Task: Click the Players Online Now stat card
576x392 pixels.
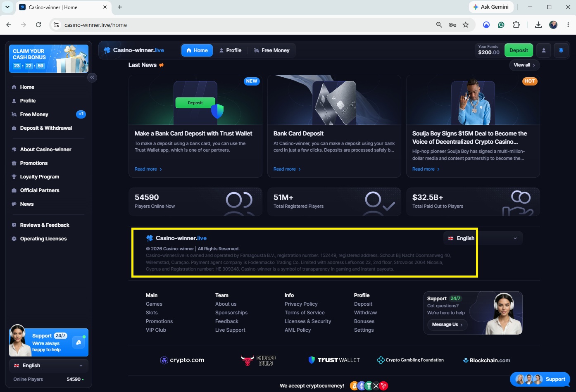Action: 195,202
